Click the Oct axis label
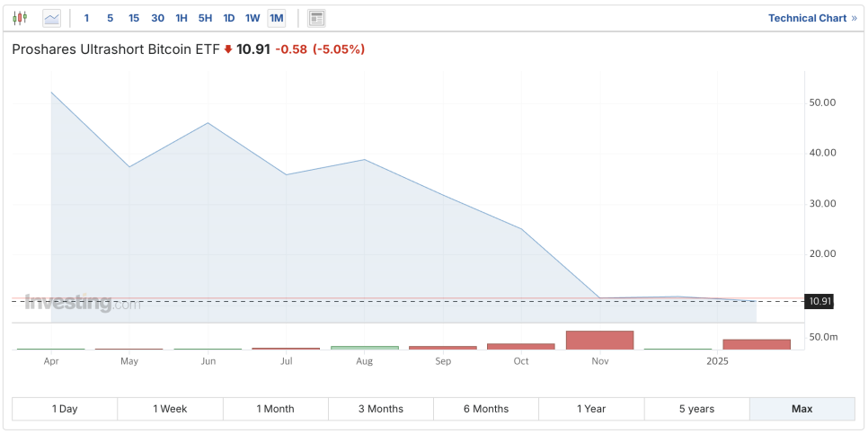The image size is (868, 434). [521, 361]
